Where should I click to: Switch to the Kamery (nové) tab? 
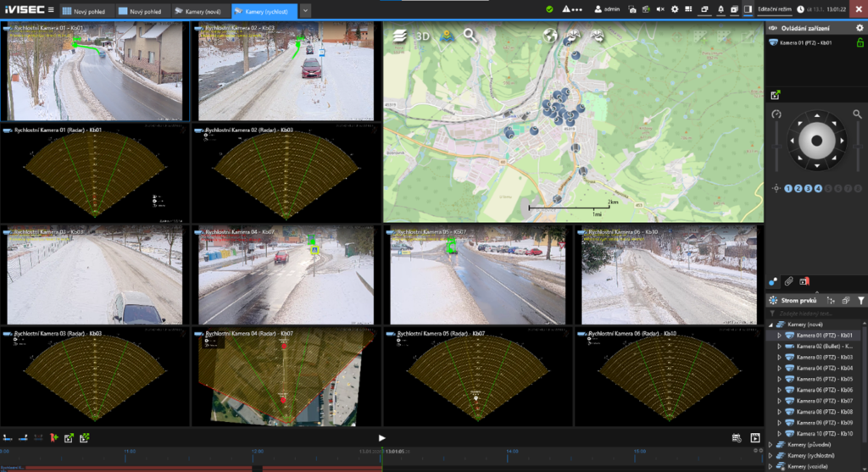pyautogui.click(x=198, y=11)
